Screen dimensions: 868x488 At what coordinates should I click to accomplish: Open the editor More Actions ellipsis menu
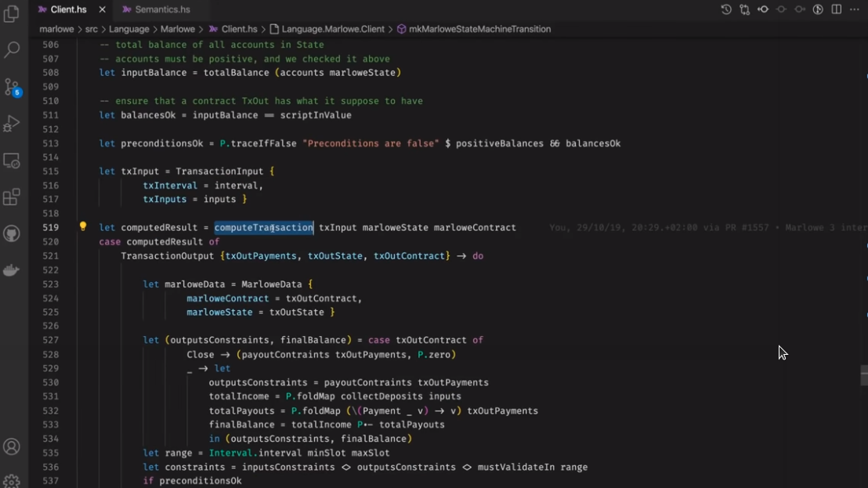point(855,9)
